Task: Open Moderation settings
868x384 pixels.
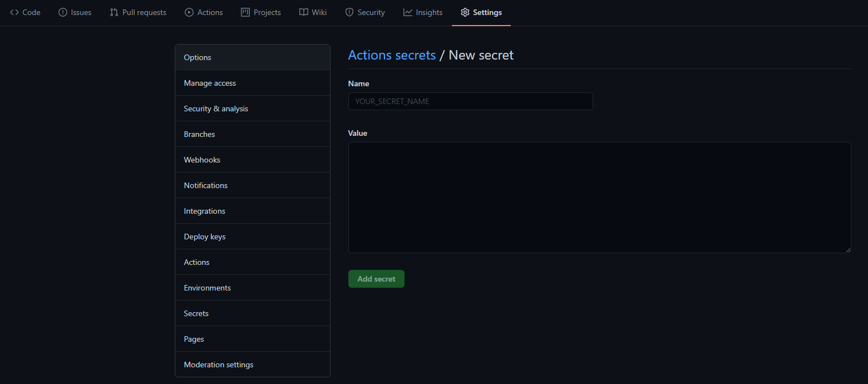Action: pyautogui.click(x=253, y=365)
